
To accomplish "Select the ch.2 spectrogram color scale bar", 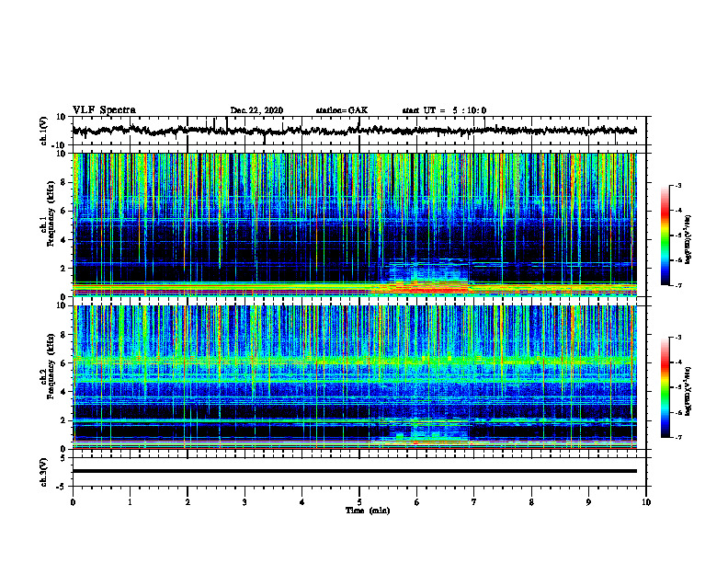I will [x=665, y=387].
